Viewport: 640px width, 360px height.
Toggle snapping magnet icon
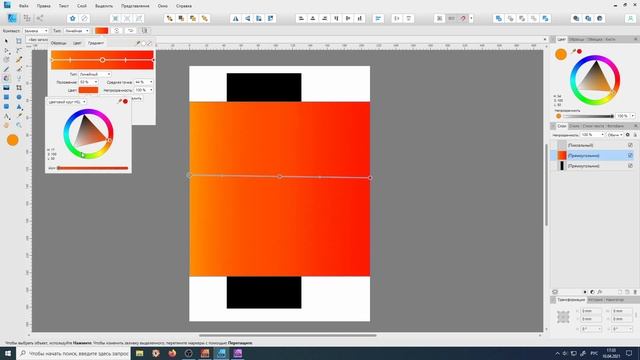[x=463, y=18]
